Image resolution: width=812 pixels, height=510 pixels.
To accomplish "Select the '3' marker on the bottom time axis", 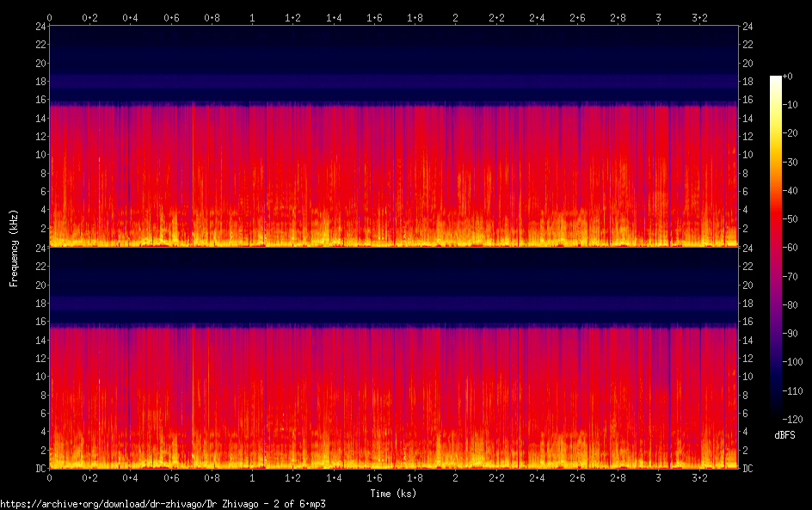I will (658, 477).
